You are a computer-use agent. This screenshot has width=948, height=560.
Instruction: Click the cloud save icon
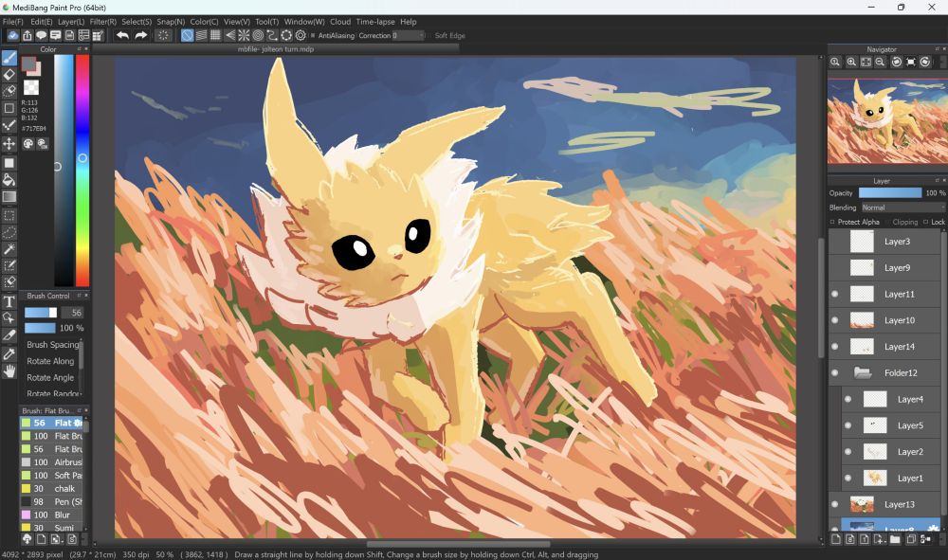[12, 35]
